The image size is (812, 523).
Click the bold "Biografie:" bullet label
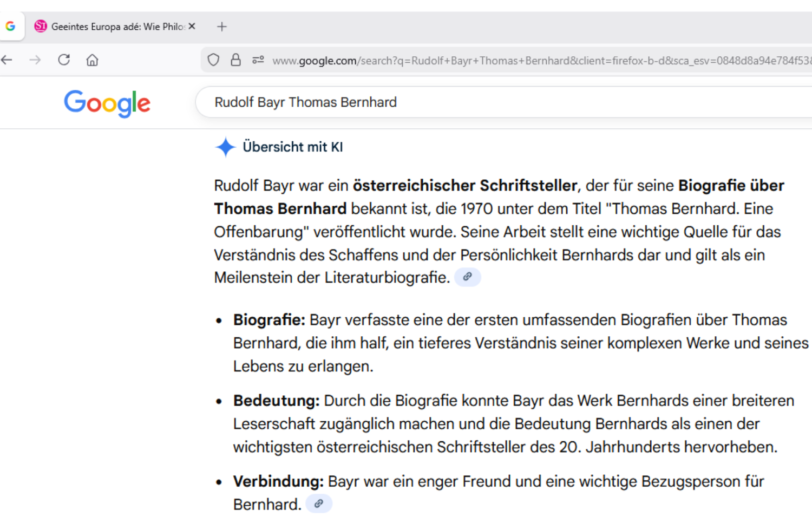pos(269,320)
